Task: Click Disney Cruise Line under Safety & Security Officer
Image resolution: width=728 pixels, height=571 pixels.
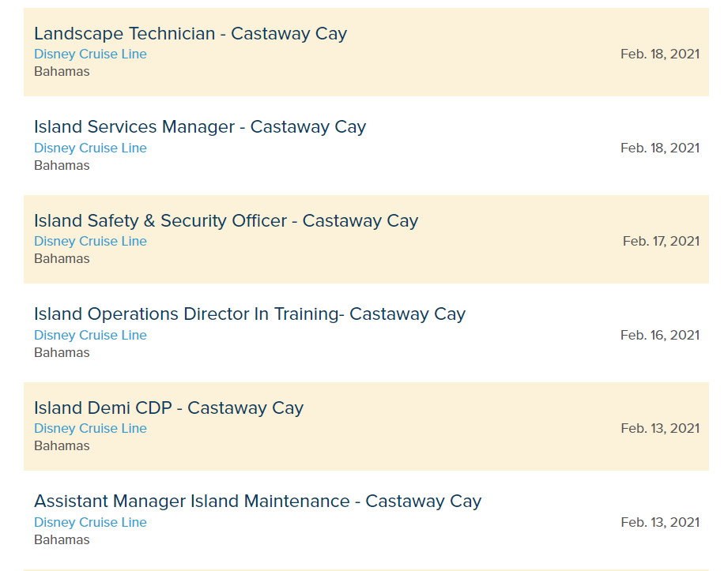Action: 90,242
